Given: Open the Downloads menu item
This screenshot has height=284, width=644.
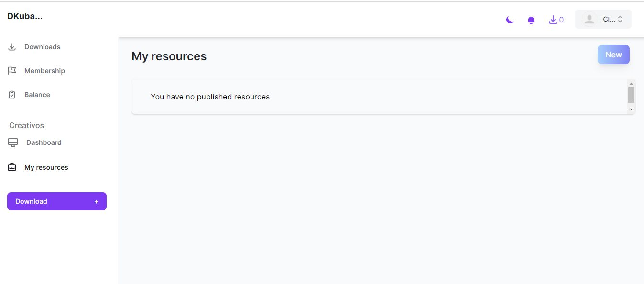Looking at the screenshot, I should [x=42, y=47].
